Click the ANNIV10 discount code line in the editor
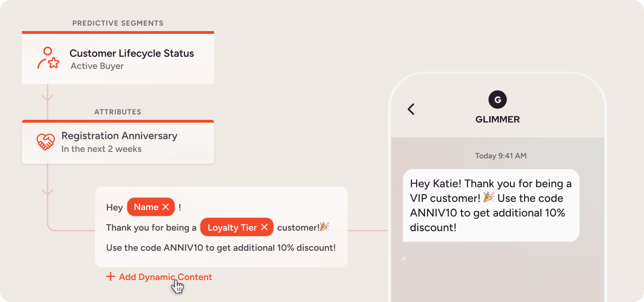Image resolution: width=644 pixels, height=302 pixels. click(x=221, y=248)
